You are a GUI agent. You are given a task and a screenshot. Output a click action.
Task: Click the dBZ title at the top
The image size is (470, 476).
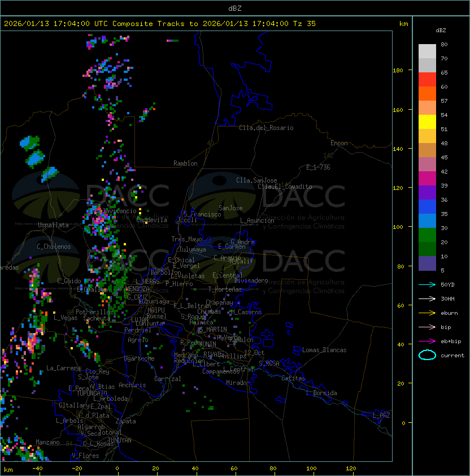click(235, 8)
